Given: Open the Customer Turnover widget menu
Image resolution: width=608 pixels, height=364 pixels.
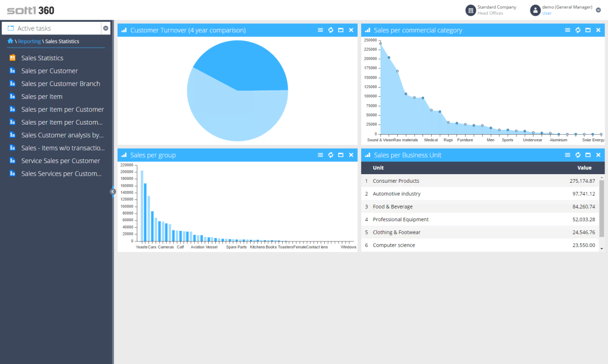Looking at the screenshot, I should 320,30.
